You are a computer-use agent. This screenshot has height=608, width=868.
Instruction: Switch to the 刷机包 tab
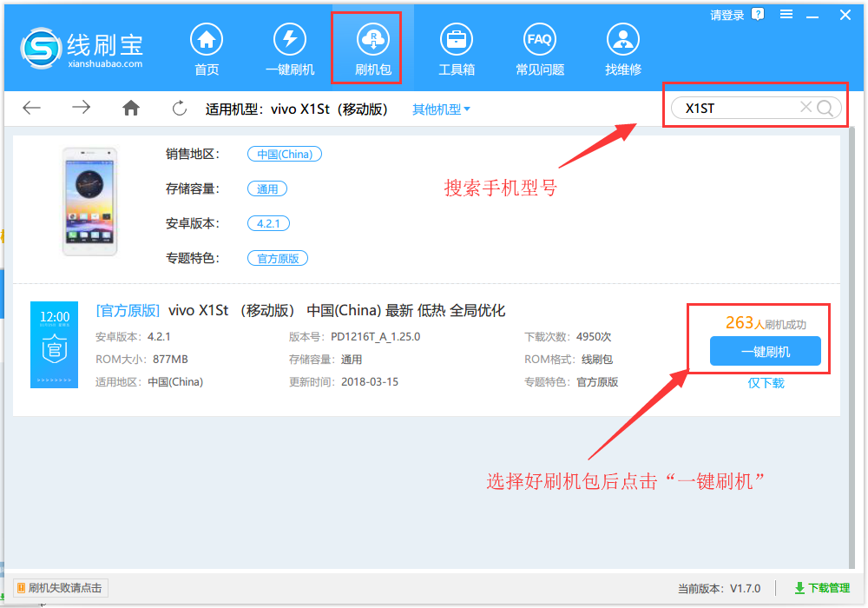372,50
